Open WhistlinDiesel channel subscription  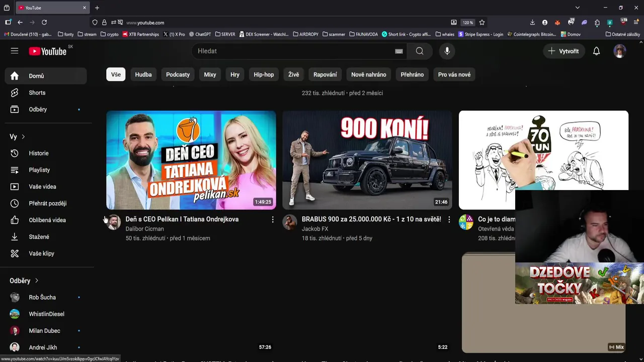pos(46,314)
